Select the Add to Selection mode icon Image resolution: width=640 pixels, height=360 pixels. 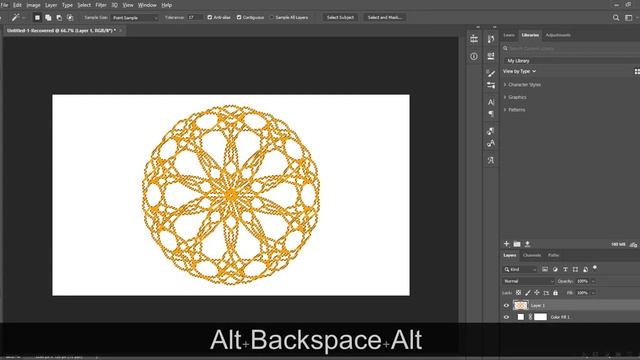click(48, 18)
